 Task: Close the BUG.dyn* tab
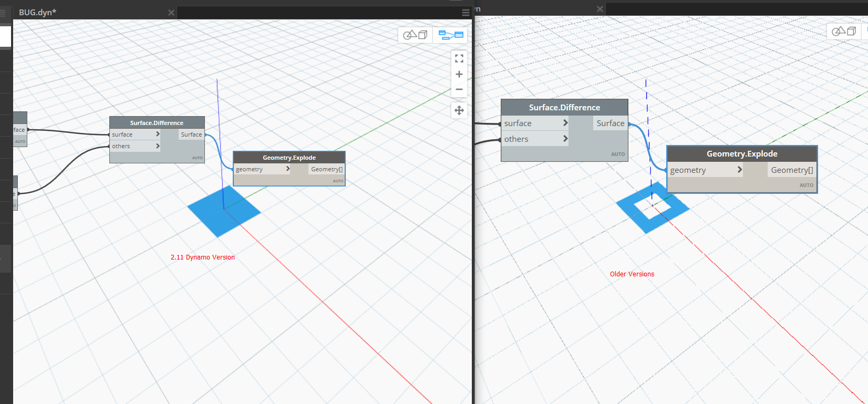(171, 12)
